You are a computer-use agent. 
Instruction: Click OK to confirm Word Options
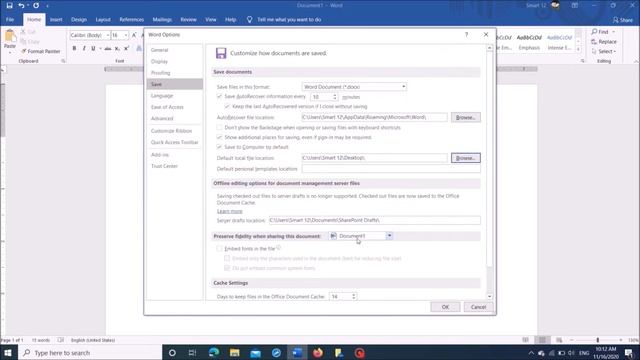click(x=445, y=307)
